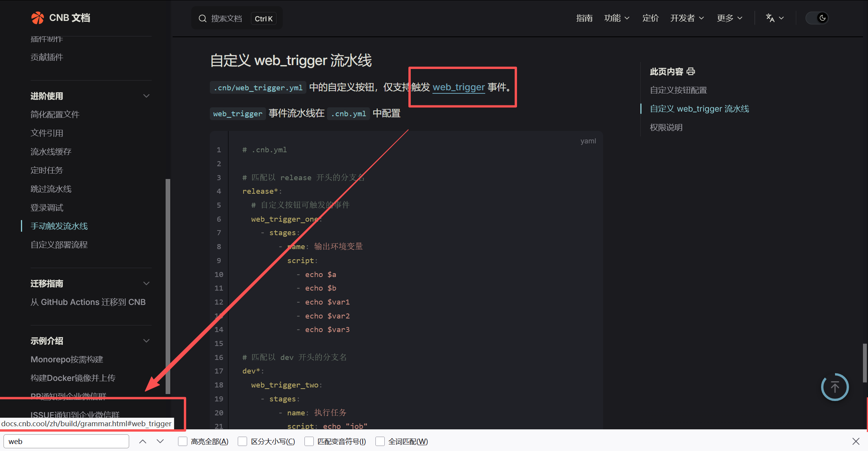Viewport: 868px width, 451px height.
Task: Click the print icon beside 此页内容
Action: pyautogui.click(x=691, y=72)
